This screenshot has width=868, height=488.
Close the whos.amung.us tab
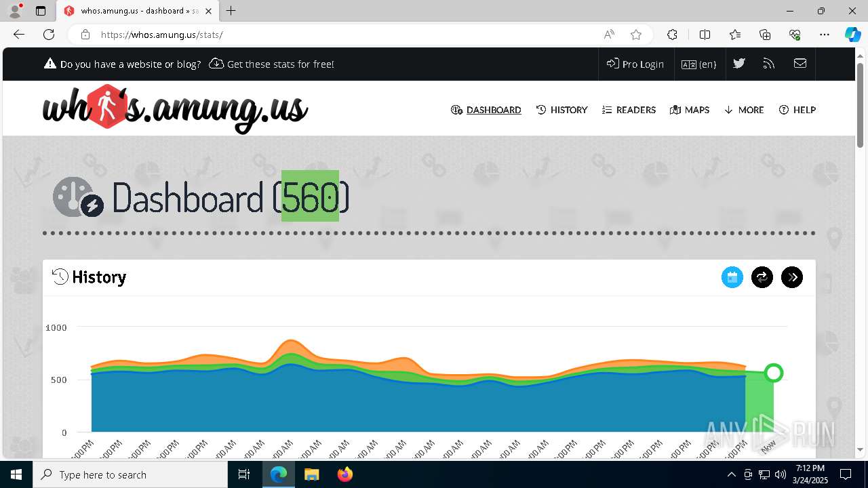(x=208, y=11)
